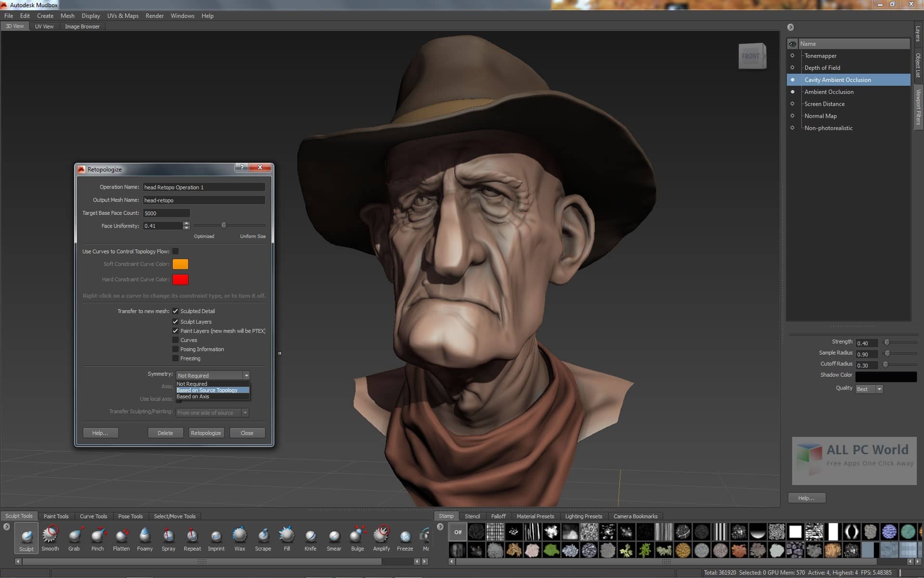The height and width of the screenshot is (578, 924).
Task: Uncheck Sculpt Layers transfer option
Action: pos(176,321)
